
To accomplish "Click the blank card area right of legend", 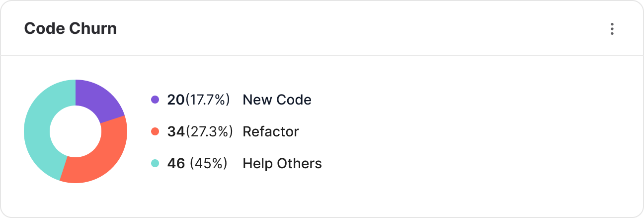I will pos(472,132).
